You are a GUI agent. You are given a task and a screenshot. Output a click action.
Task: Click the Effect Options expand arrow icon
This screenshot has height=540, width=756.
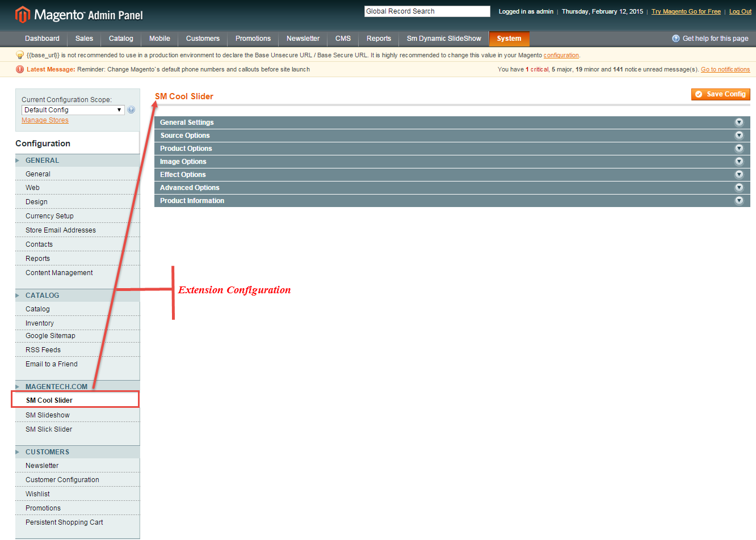click(739, 174)
